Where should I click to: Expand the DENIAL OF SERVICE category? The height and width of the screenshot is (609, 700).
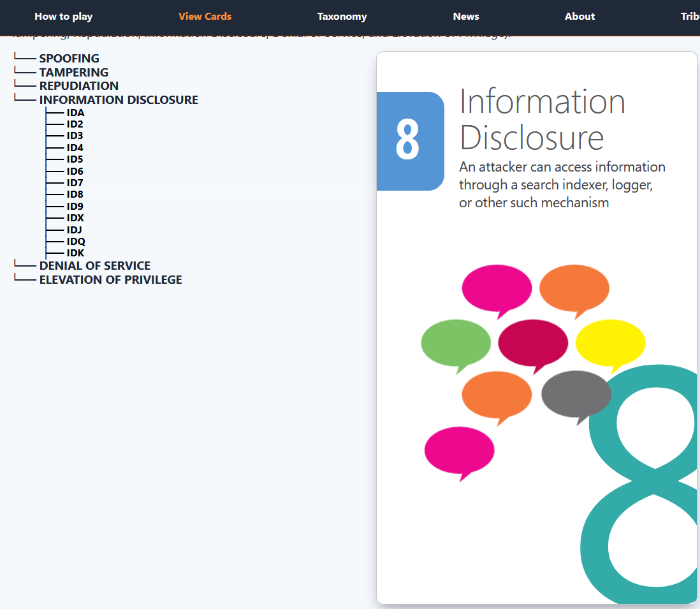point(94,266)
